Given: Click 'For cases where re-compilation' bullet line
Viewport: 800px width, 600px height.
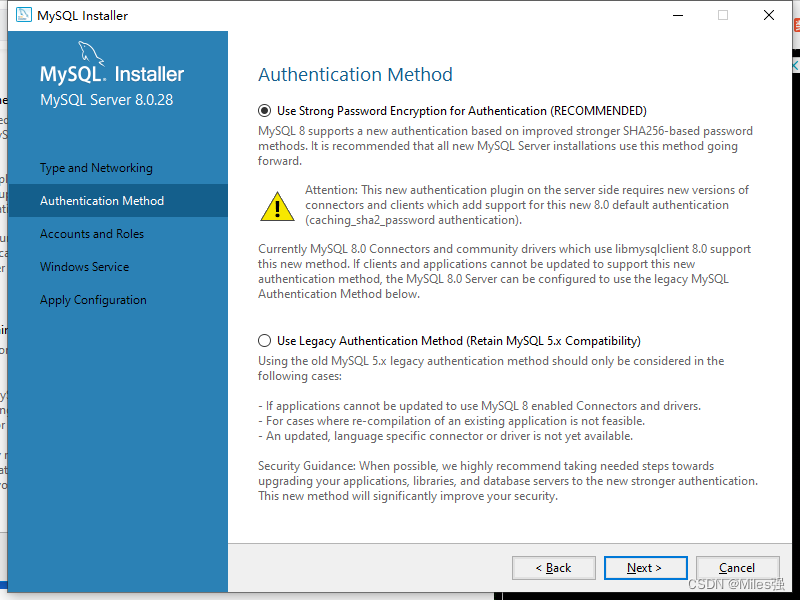Looking at the screenshot, I should click(x=452, y=421).
